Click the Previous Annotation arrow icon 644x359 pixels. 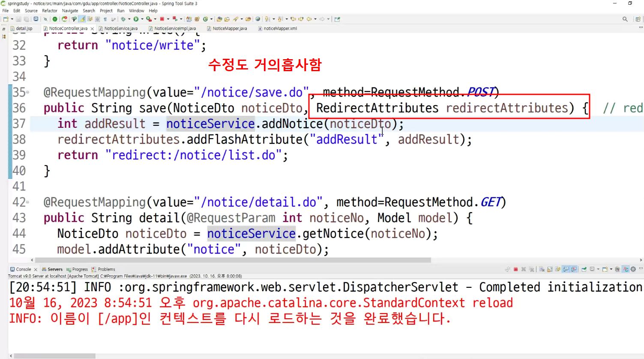(280, 19)
